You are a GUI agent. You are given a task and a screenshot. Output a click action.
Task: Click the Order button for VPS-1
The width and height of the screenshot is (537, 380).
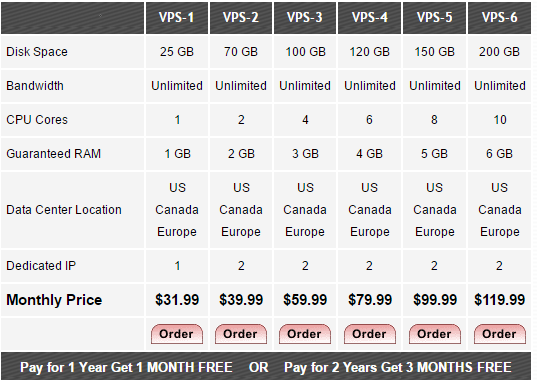tap(177, 334)
